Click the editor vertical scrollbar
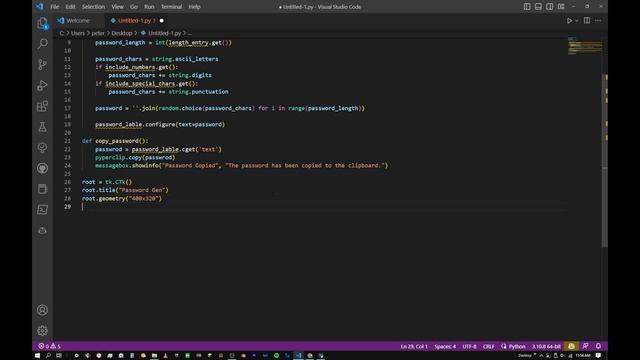 (x=604, y=161)
